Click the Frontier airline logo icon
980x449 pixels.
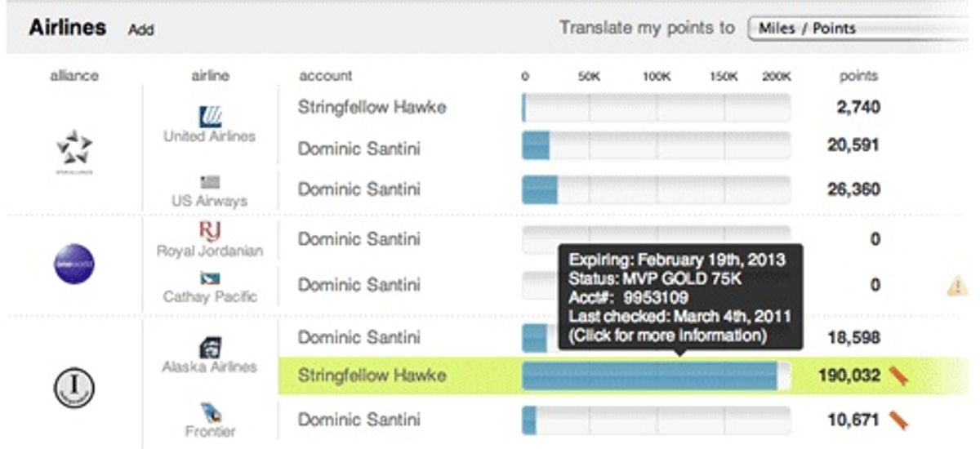pos(210,412)
